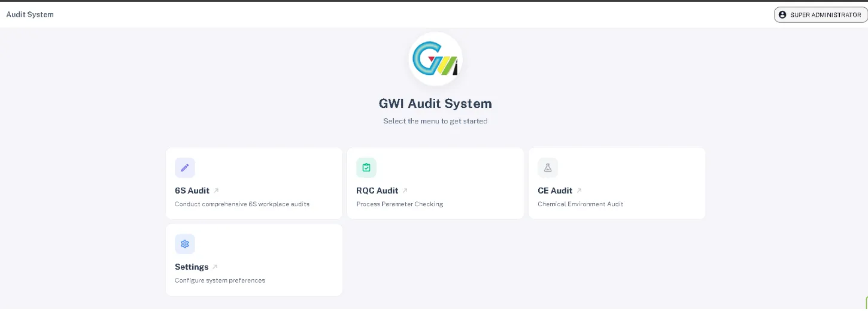Open the 6S Audit title link
Screen dimensions: 868x311
click(x=192, y=191)
